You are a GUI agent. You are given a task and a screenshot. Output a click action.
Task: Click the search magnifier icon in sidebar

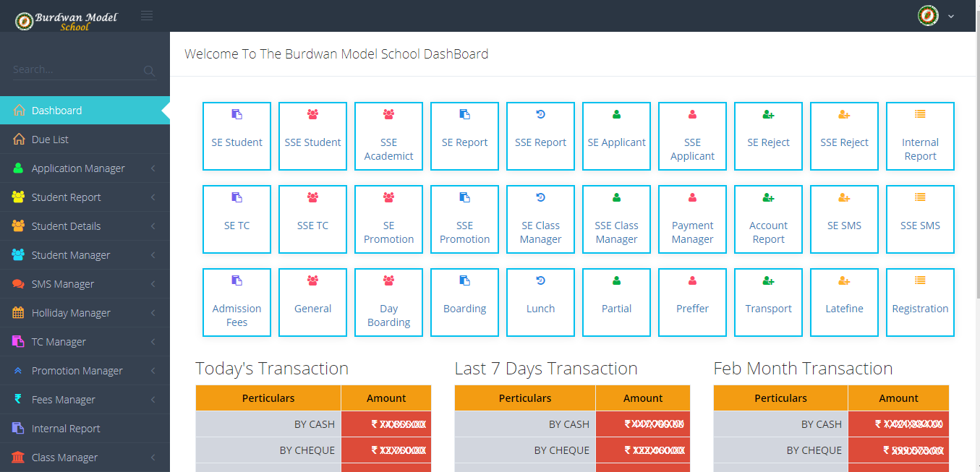pyautogui.click(x=150, y=71)
